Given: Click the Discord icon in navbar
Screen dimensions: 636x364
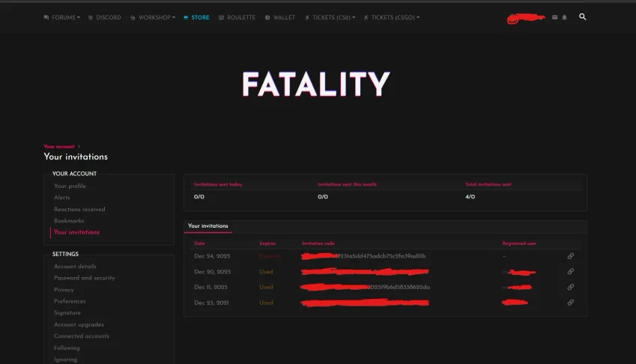Looking at the screenshot, I should click(x=91, y=17).
